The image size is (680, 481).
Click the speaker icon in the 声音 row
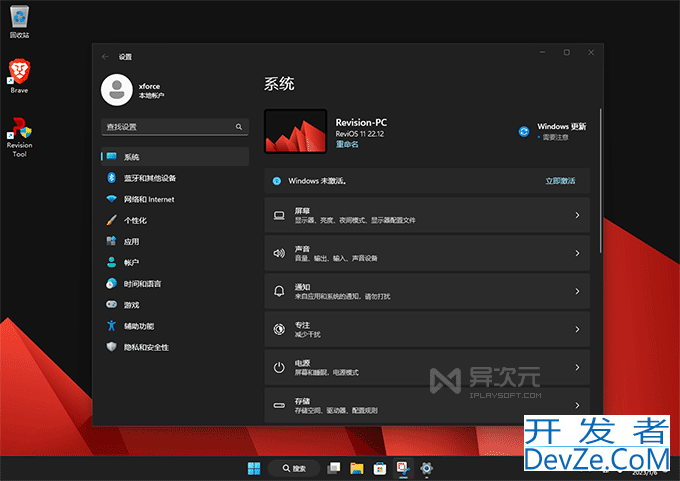pyautogui.click(x=279, y=253)
